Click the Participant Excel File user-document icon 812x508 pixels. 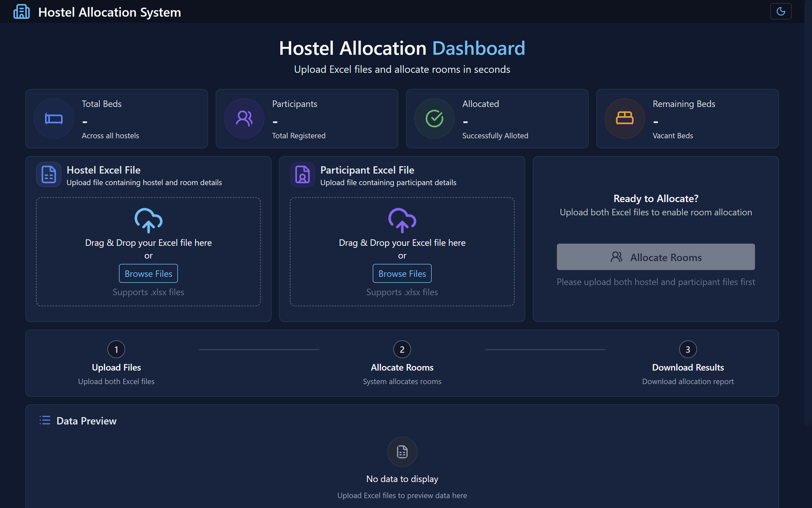pos(302,174)
